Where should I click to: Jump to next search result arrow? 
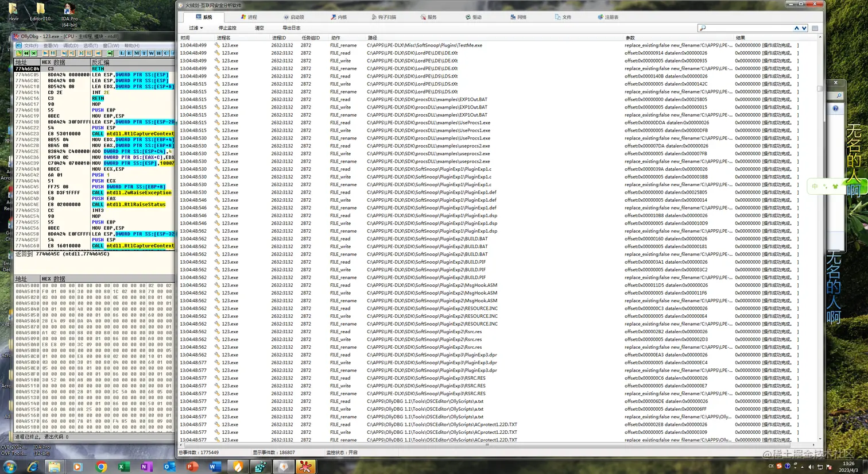804,28
